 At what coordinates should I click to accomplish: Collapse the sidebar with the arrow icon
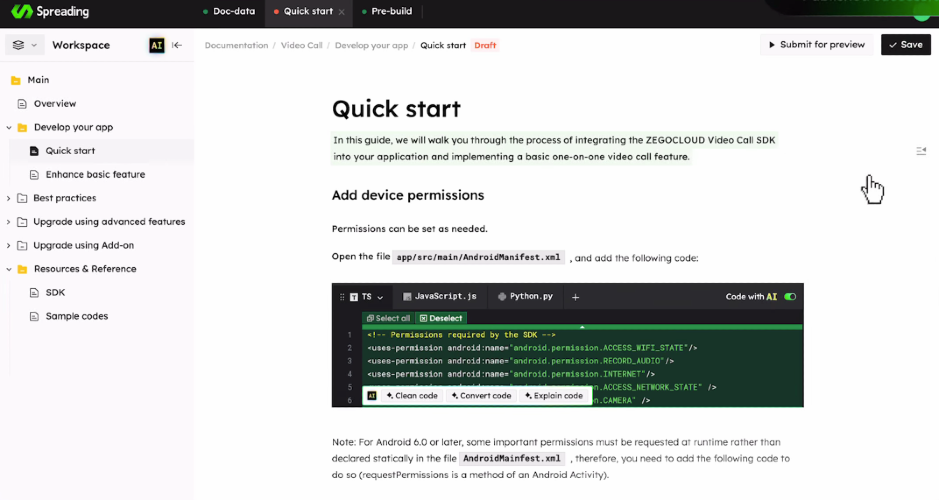pos(177,45)
